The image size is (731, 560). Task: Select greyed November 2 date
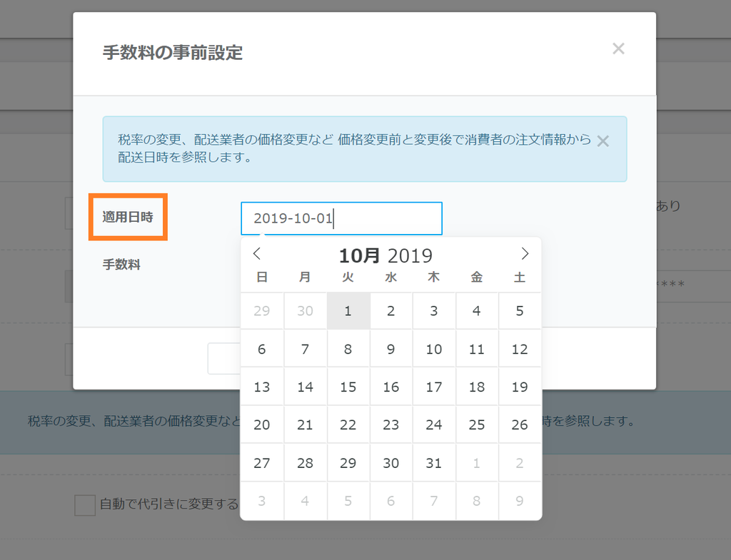click(x=520, y=463)
